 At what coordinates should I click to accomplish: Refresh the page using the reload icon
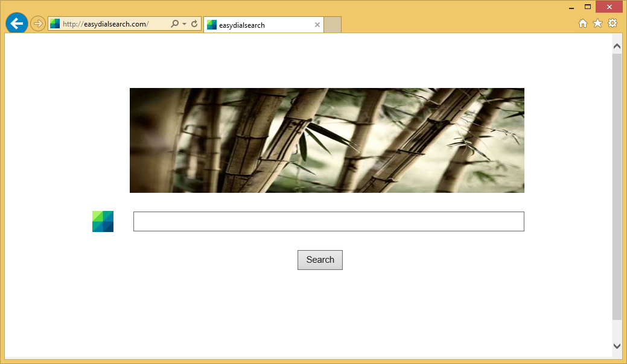(x=193, y=23)
